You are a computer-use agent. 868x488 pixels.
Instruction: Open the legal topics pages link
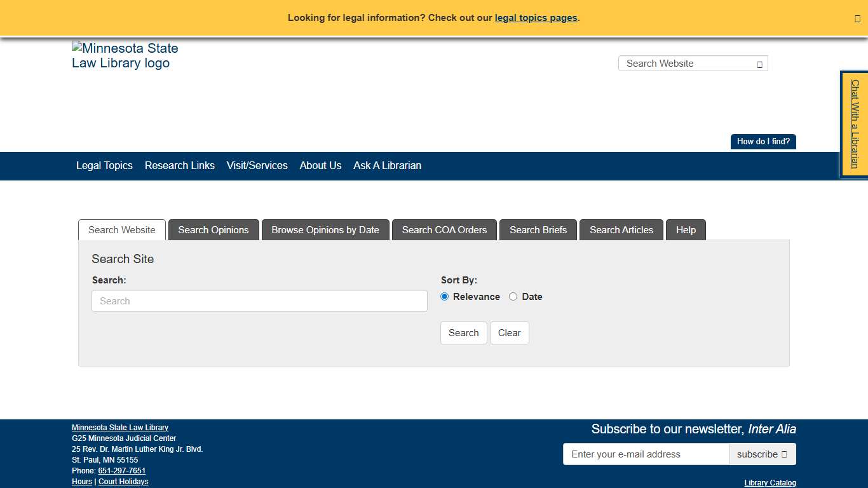535,18
